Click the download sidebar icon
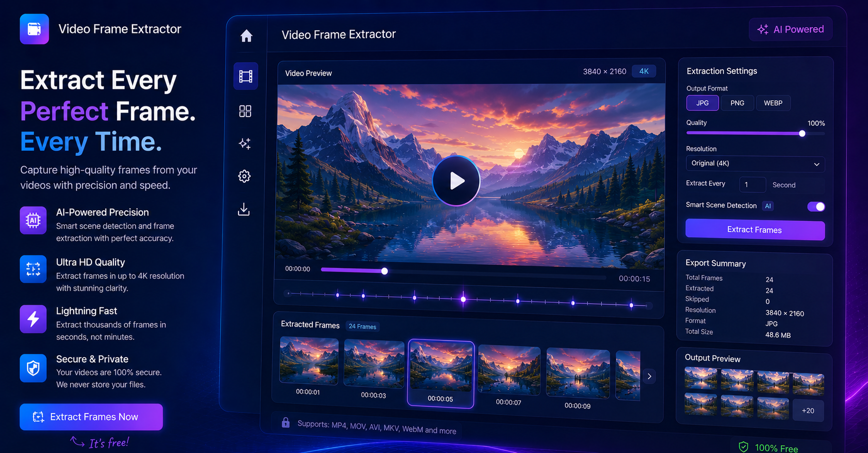The width and height of the screenshot is (868, 453). point(244,209)
